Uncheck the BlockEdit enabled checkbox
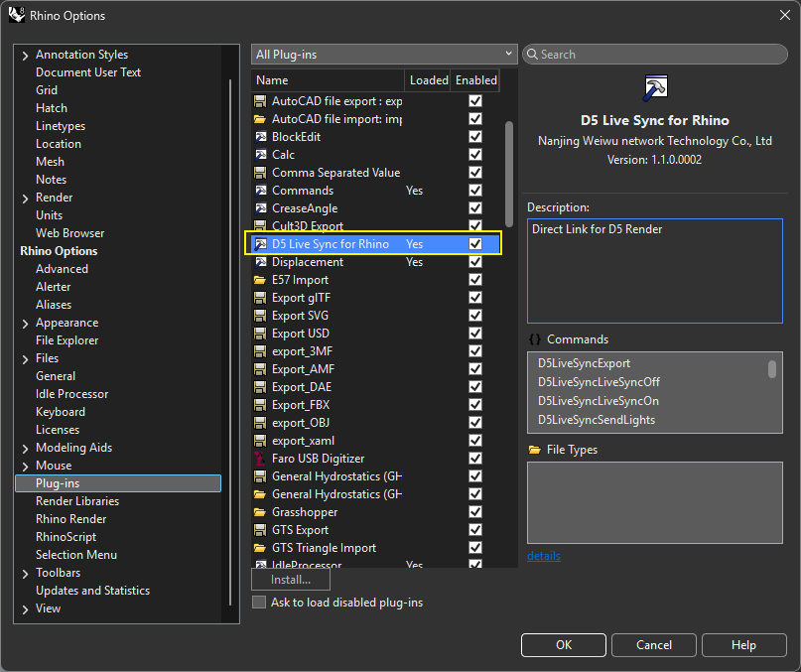 click(x=475, y=137)
